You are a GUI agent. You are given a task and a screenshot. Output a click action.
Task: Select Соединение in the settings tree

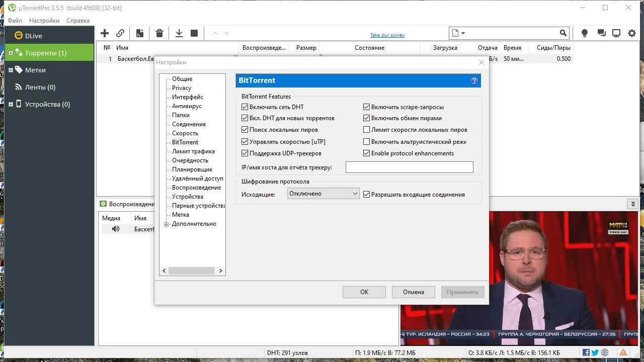click(189, 124)
